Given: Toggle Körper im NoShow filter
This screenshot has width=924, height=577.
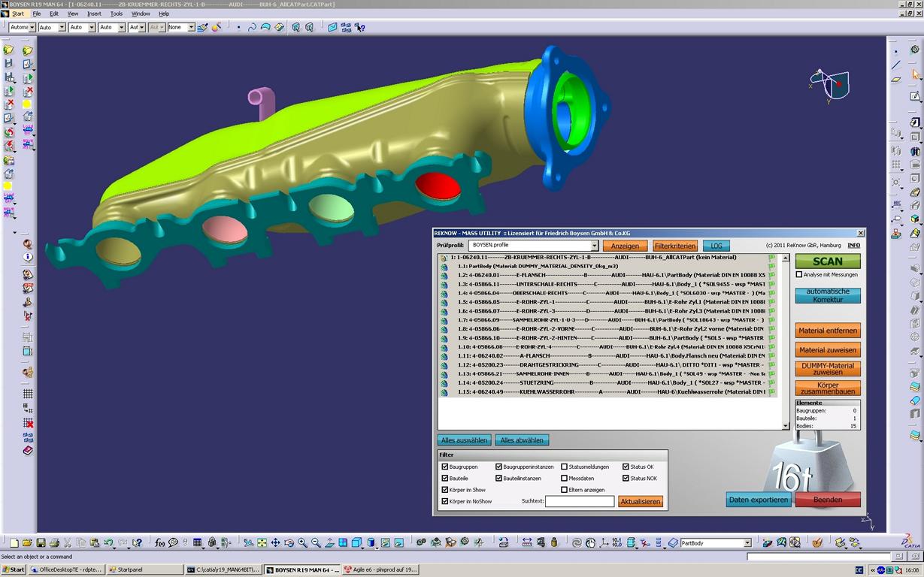Looking at the screenshot, I should pos(445,501).
